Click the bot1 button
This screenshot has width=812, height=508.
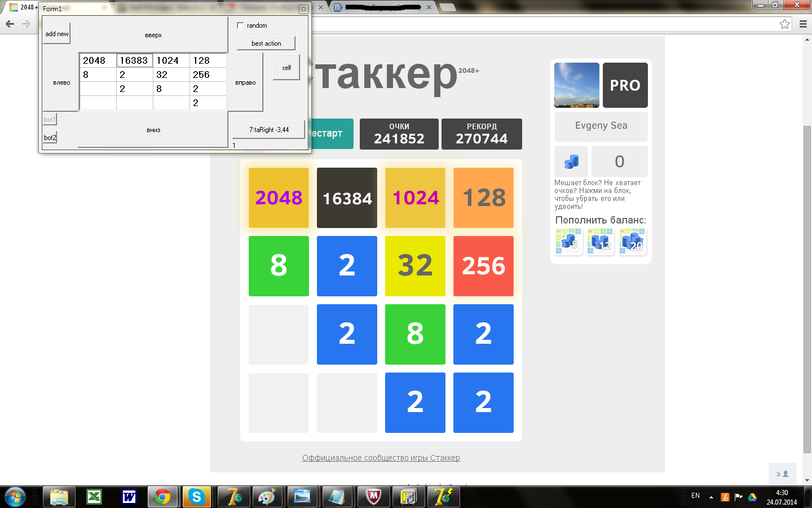point(50,120)
